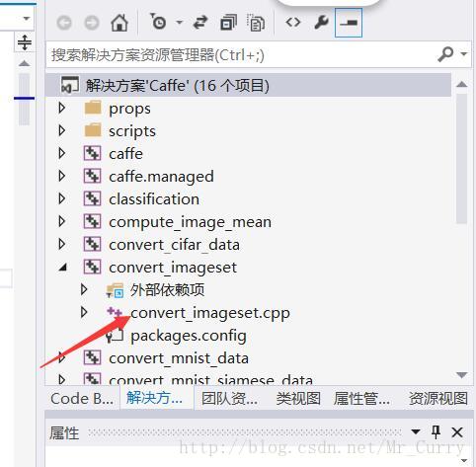476x467 pixels.
Task: Switch to 团队资... tab
Action: pyautogui.click(x=229, y=399)
